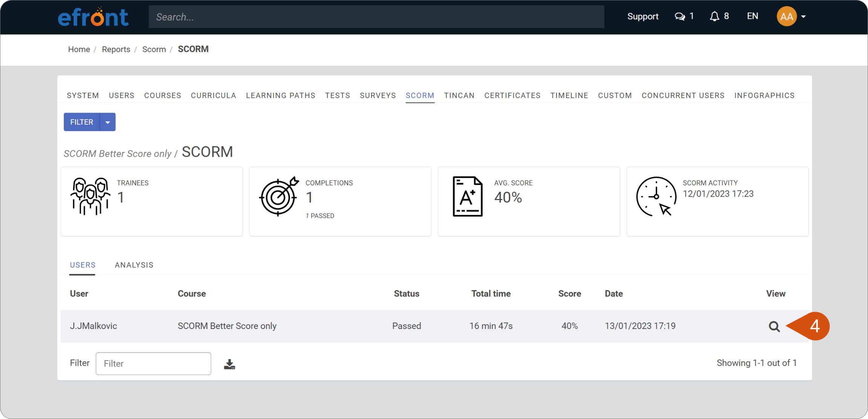Focus the top Search field
The image size is (868, 419).
(376, 17)
